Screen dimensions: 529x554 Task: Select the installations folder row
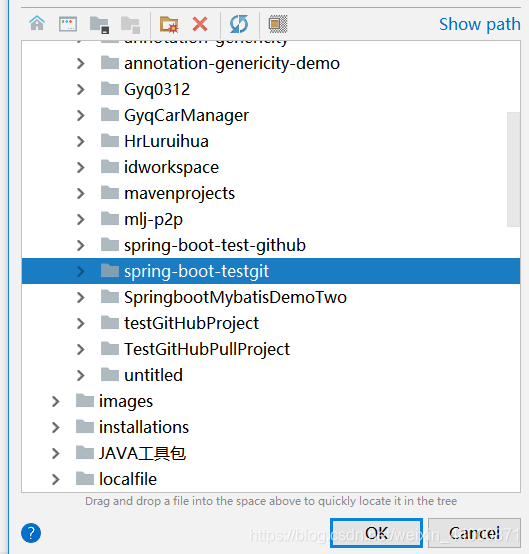pyautogui.click(x=271, y=428)
